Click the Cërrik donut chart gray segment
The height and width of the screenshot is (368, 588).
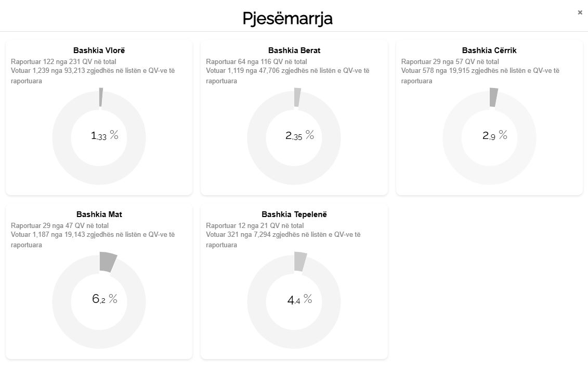click(493, 97)
